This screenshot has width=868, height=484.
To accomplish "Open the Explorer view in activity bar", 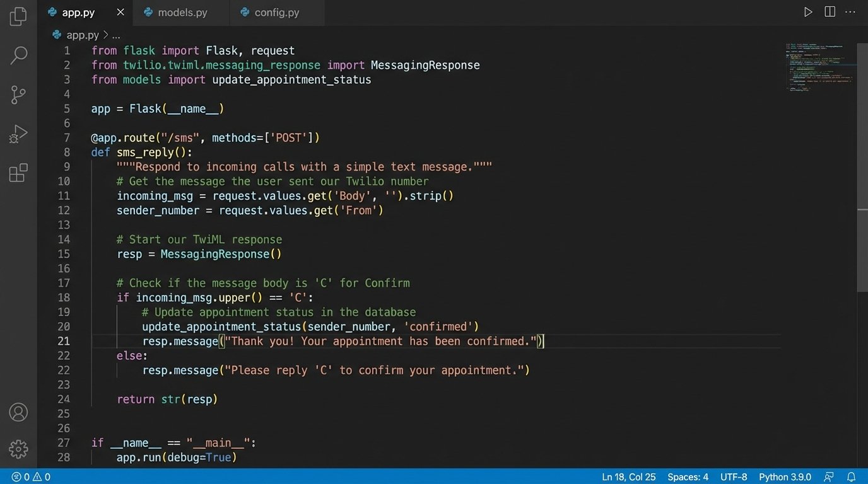I will 18,16.
